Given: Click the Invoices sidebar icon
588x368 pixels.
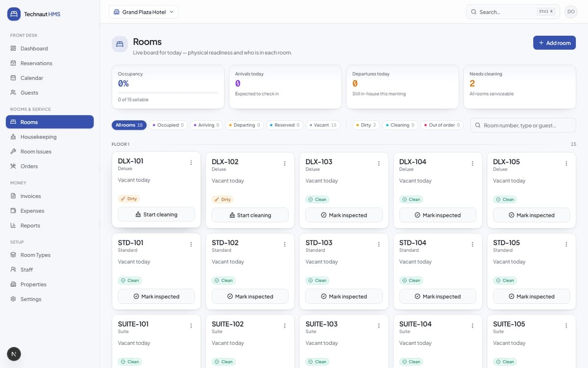Looking at the screenshot, I should coord(13,196).
